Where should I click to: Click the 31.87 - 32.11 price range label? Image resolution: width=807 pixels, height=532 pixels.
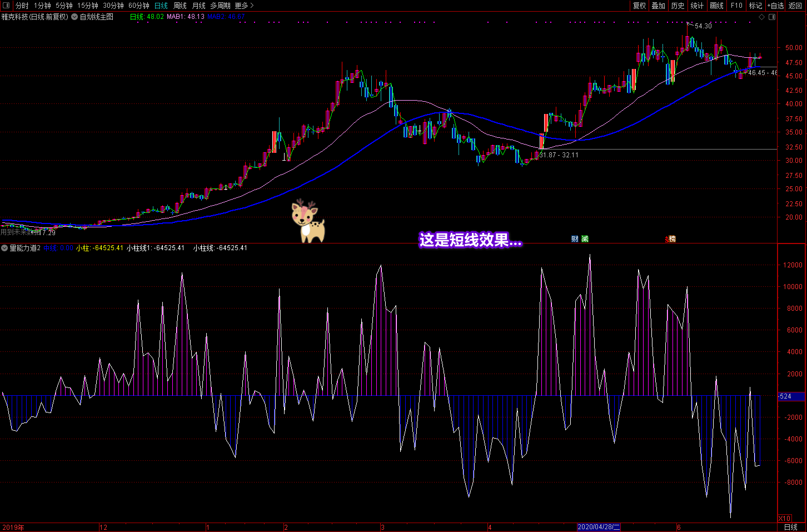coord(559,155)
